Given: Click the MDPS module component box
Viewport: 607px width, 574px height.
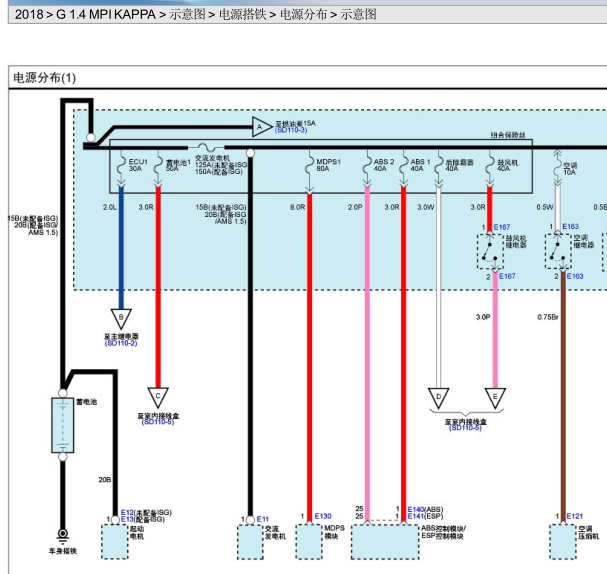Looking at the screenshot, I should coord(309,541).
